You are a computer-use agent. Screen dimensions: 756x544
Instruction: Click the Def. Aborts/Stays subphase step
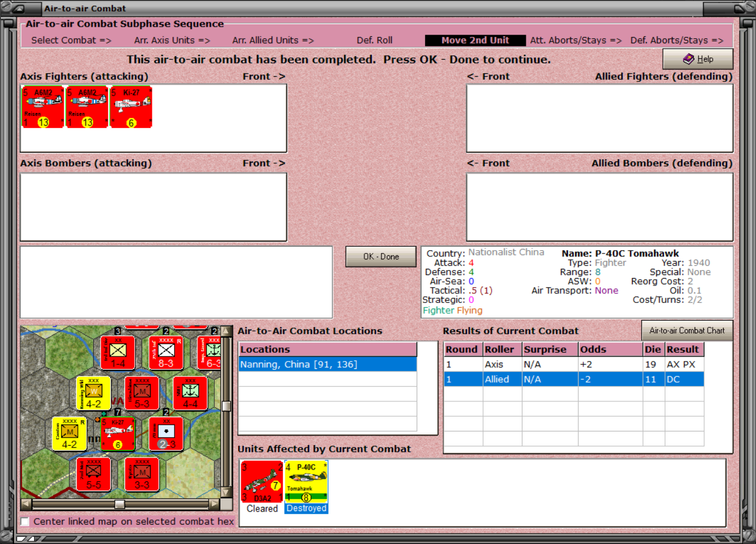click(x=676, y=40)
